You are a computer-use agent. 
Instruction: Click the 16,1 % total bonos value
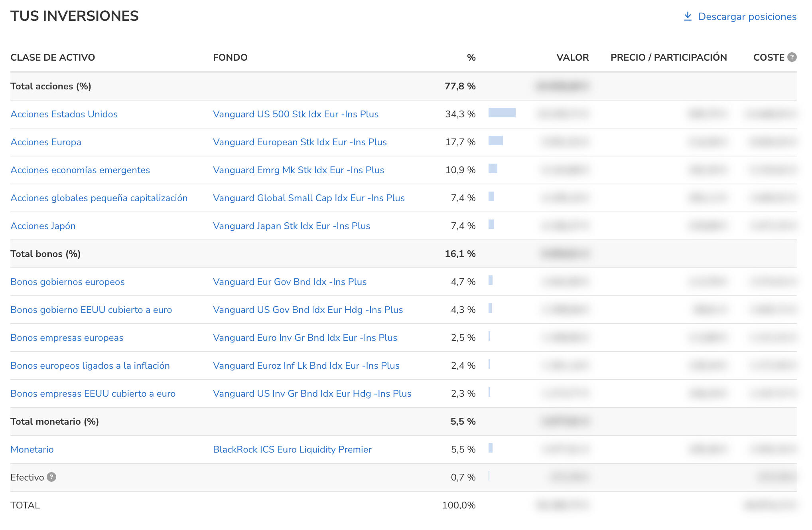click(x=460, y=254)
